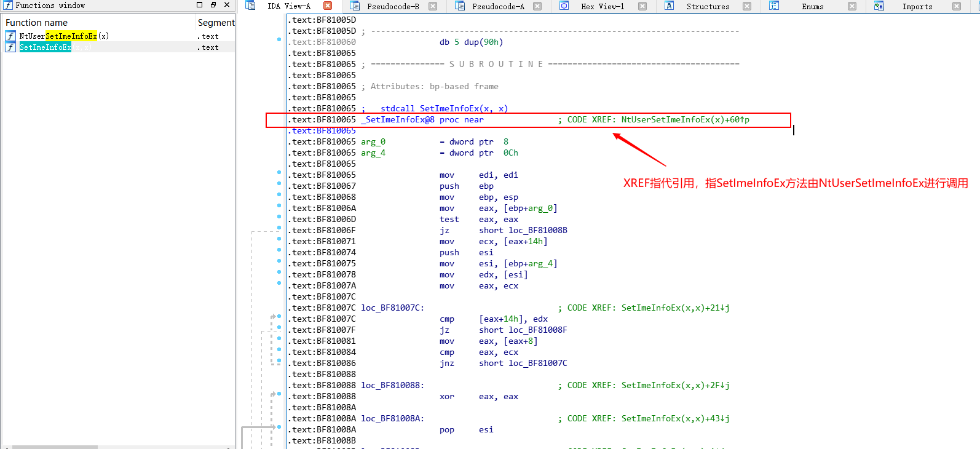Click the function icon beside NtUserSetImeInfoEx
The height and width of the screenshot is (449, 980).
coord(10,36)
